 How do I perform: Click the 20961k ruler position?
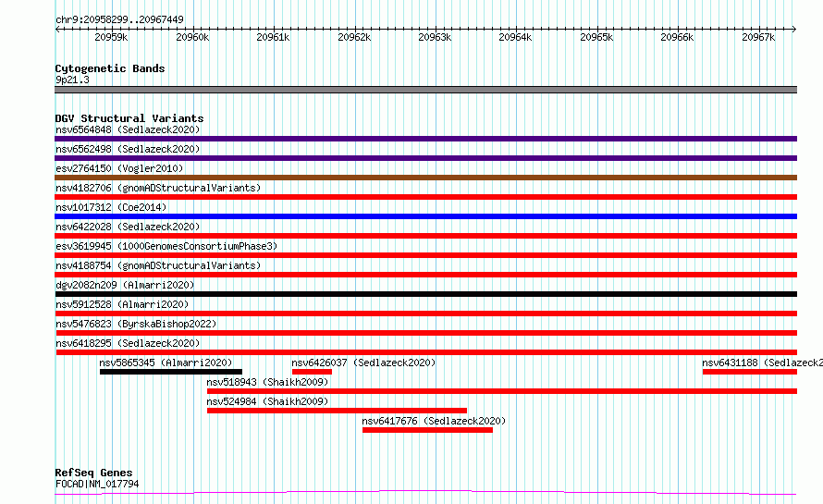click(273, 37)
